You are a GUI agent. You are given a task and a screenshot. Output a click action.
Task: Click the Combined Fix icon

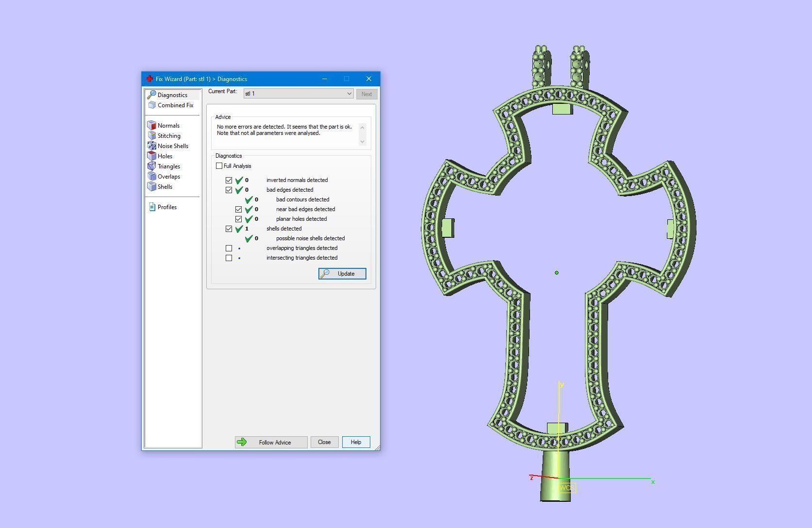tap(152, 105)
